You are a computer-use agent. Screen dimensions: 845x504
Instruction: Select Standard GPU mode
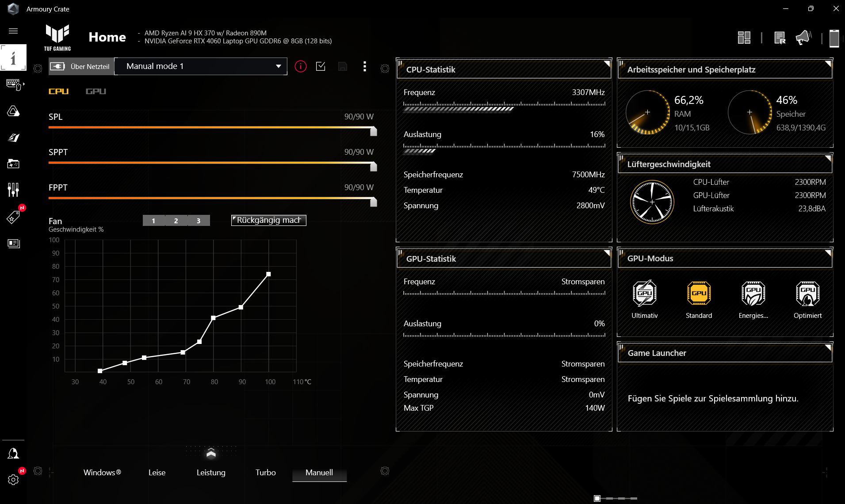coord(699,299)
